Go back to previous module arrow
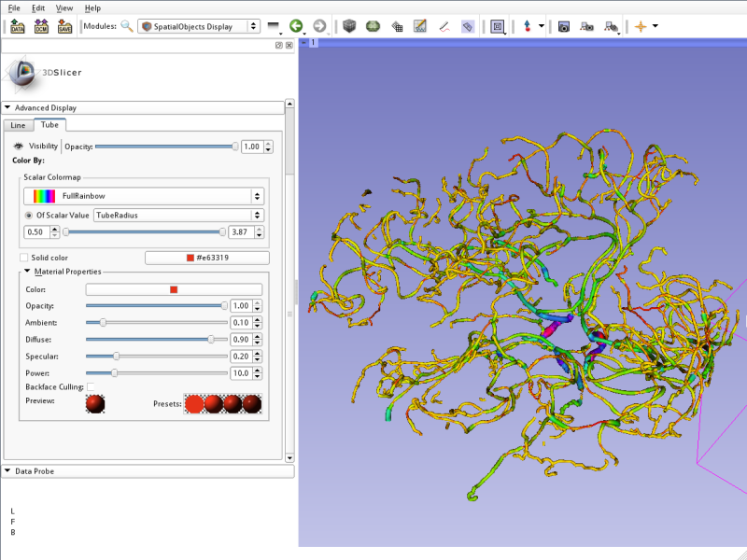Image resolution: width=747 pixels, height=560 pixels. pos(296,26)
